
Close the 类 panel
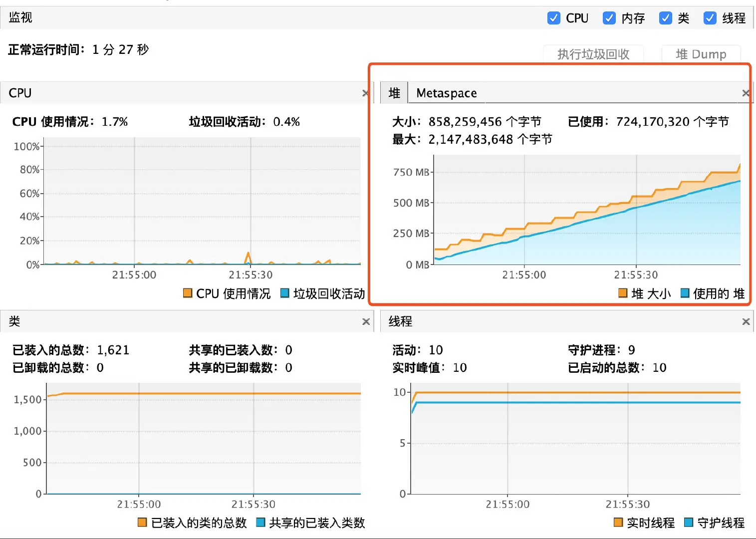(366, 322)
